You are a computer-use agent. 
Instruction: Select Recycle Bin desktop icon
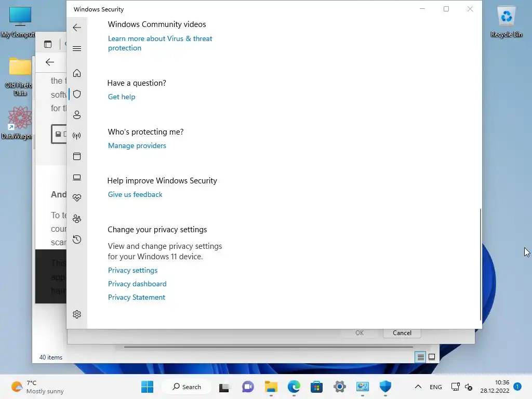click(x=506, y=22)
